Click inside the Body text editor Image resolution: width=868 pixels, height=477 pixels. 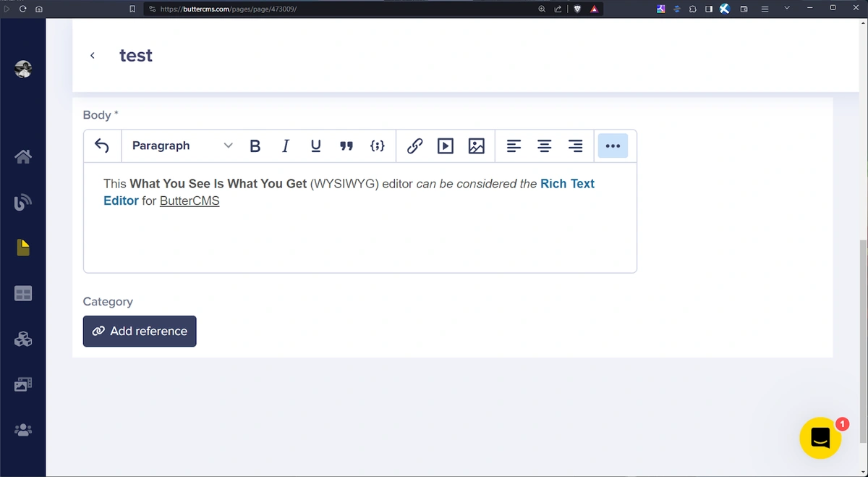click(359, 232)
